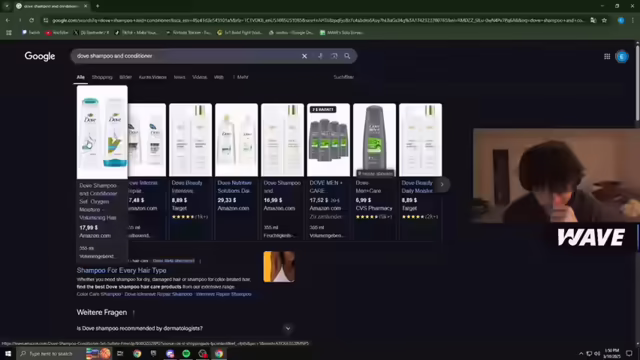Open the DOVE MEN + CARE pack image
This screenshot has height=360, width=640.
pyautogui.click(x=329, y=140)
